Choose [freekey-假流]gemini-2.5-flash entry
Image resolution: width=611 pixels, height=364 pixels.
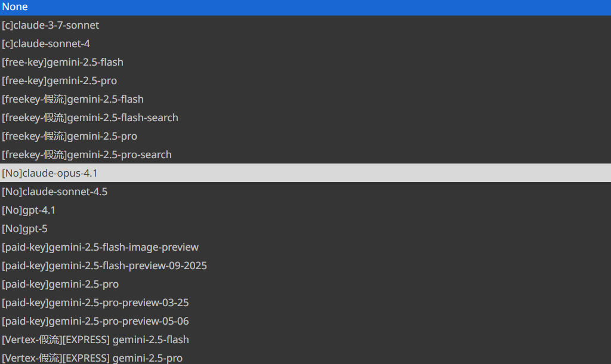point(305,99)
